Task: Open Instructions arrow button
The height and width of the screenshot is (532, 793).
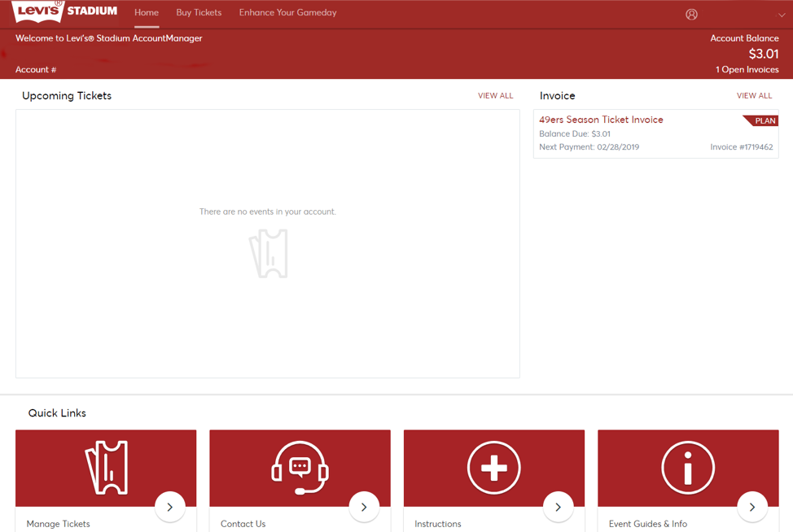Action: click(x=558, y=507)
